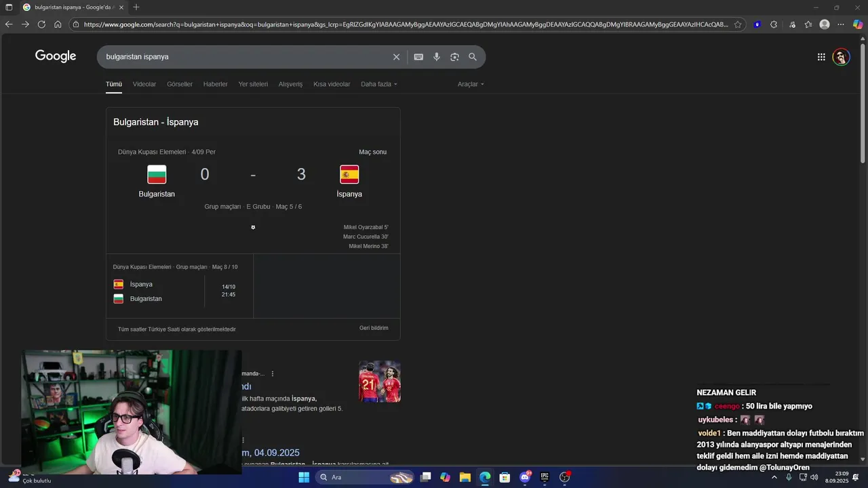Go forward with the browser forward arrow

(x=25, y=24)
